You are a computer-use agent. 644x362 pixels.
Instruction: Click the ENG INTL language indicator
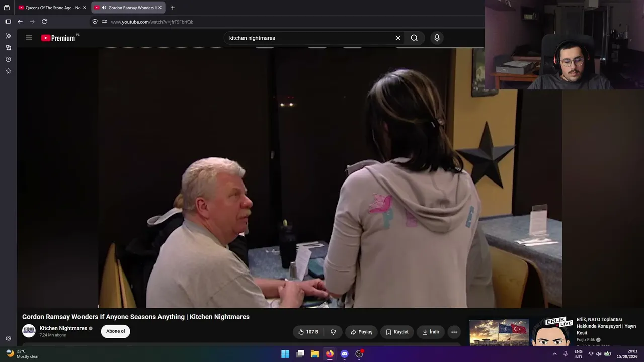point(579,354)
